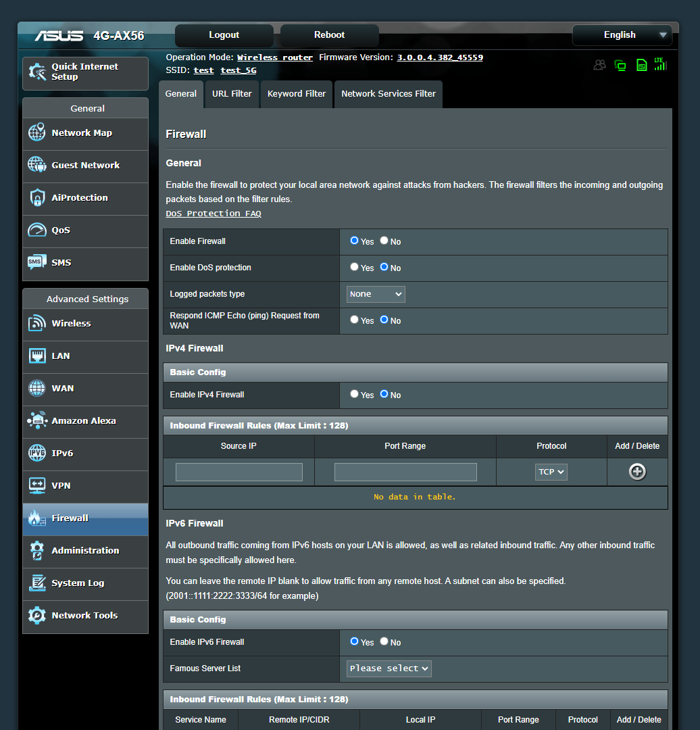
Task: Click the IPv4 Port Range input field
Action: point(405,472)
